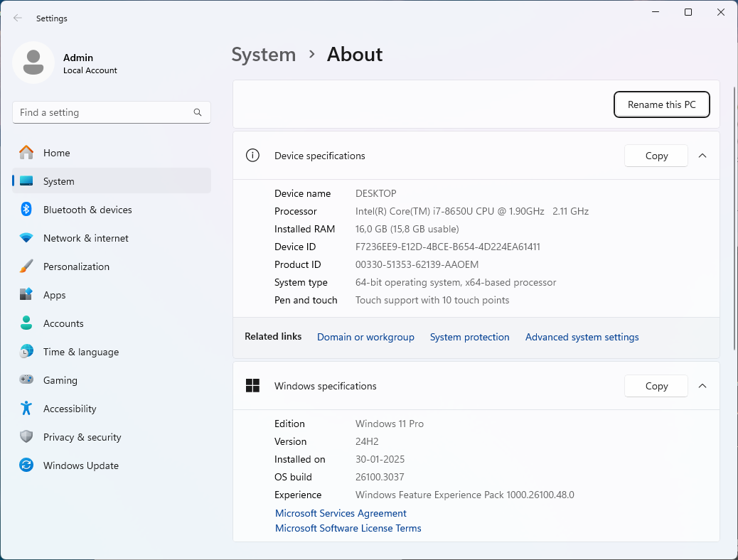Image resolution: width=738 pixels, height=560 pixels.
Task: Click the Windows Update refresh icon
Action: click(x=26, y=465)
